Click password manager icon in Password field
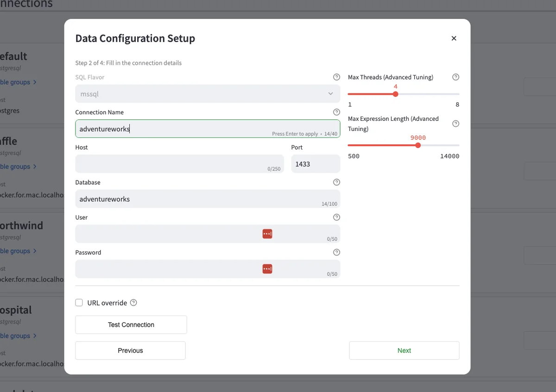Viewport: 556px width, 392px height. 267,269
